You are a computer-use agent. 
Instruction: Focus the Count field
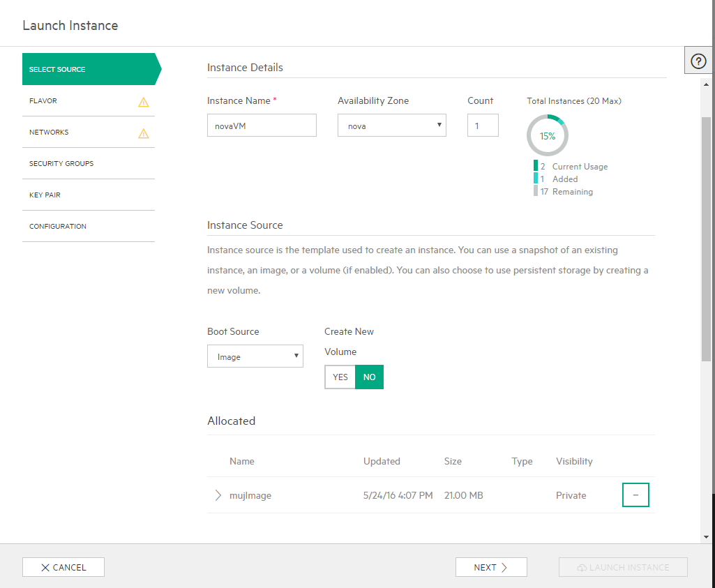tap(483, 126)
